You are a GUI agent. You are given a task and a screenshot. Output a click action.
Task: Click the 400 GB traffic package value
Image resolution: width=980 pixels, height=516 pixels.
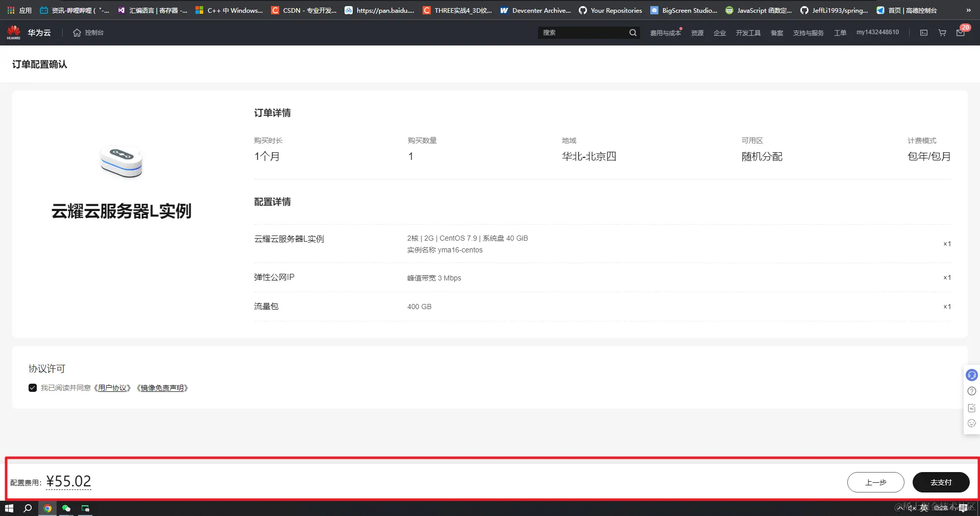(x=419, y=307)
